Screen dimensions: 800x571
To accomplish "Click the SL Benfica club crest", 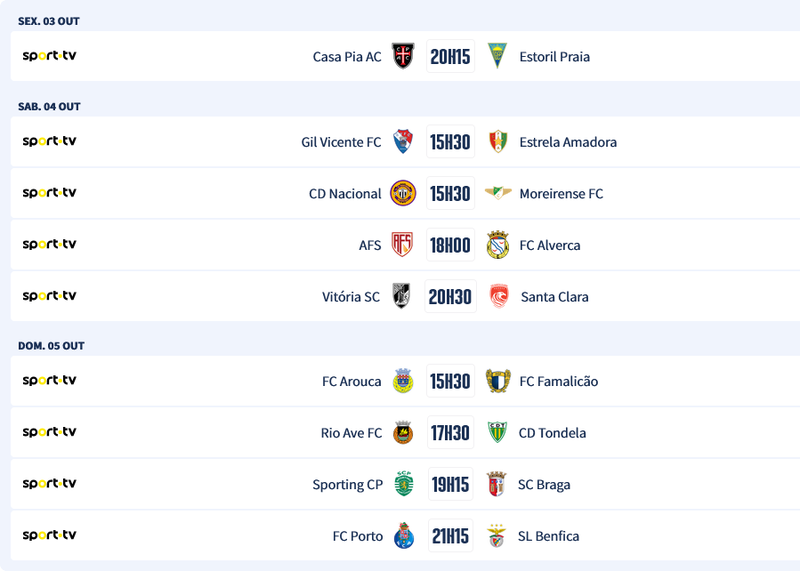I will [497, 536].
